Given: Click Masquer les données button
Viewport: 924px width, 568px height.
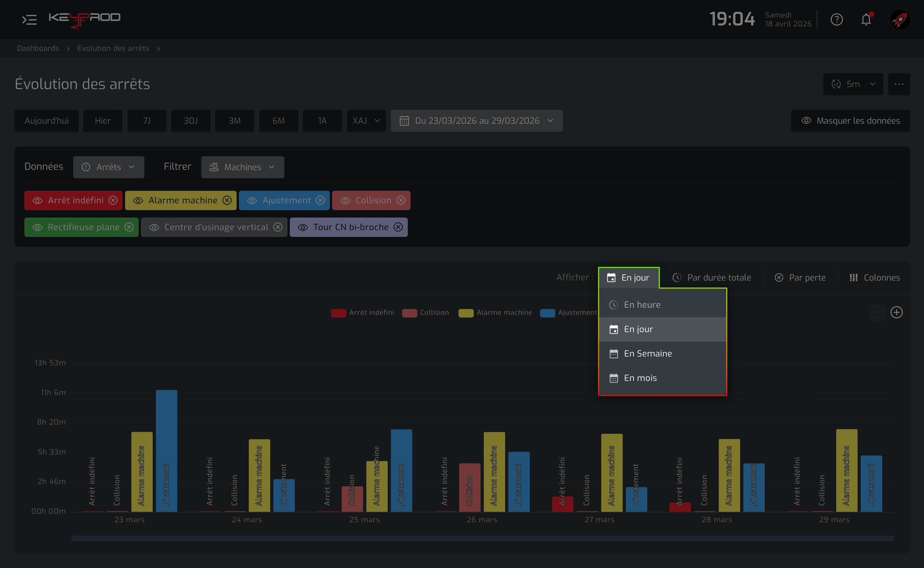Looking at the screenshot, I should [850, 121].
